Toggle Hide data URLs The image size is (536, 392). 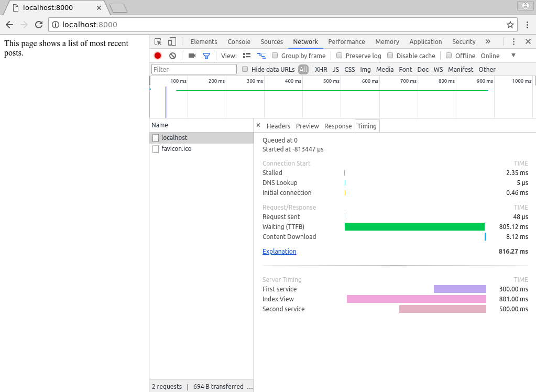(x=245, y=69)
